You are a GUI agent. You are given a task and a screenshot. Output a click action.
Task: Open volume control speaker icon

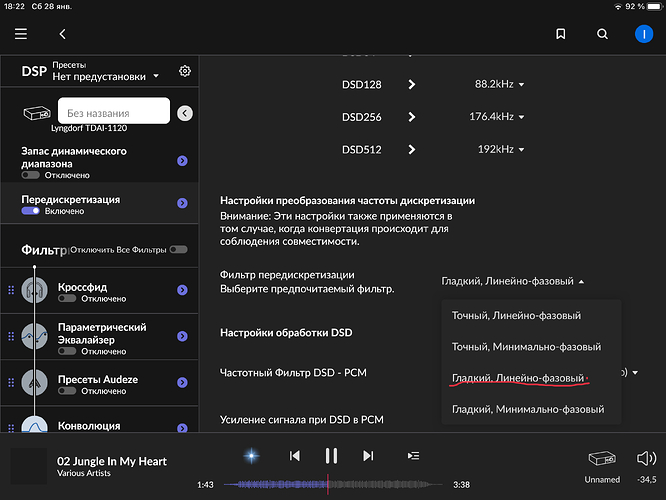point(646,458)
